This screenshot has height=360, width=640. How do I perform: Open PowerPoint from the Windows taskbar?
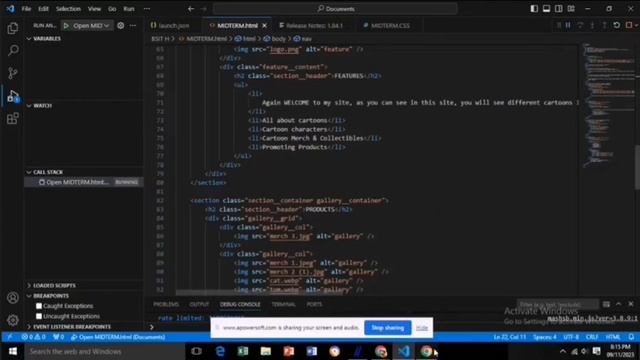point(289,351)
